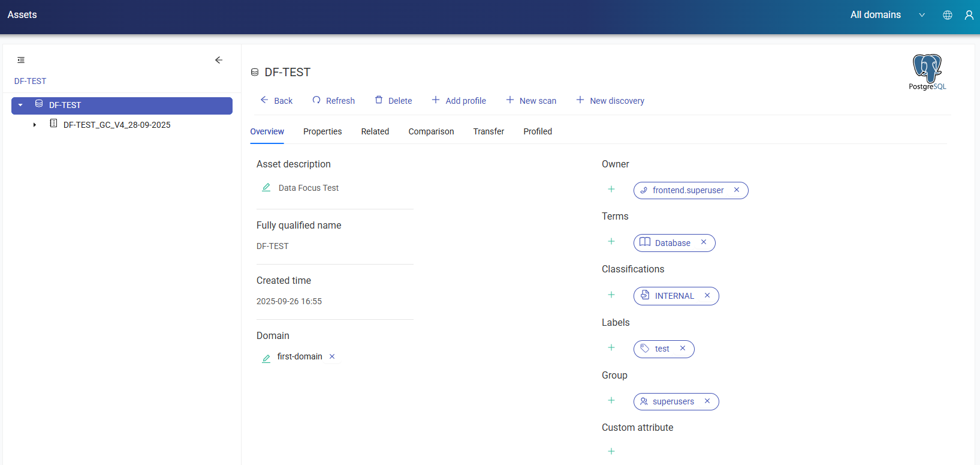Add a label using the plus icon
The image size is (980, 465).
(x=611, y=347)
